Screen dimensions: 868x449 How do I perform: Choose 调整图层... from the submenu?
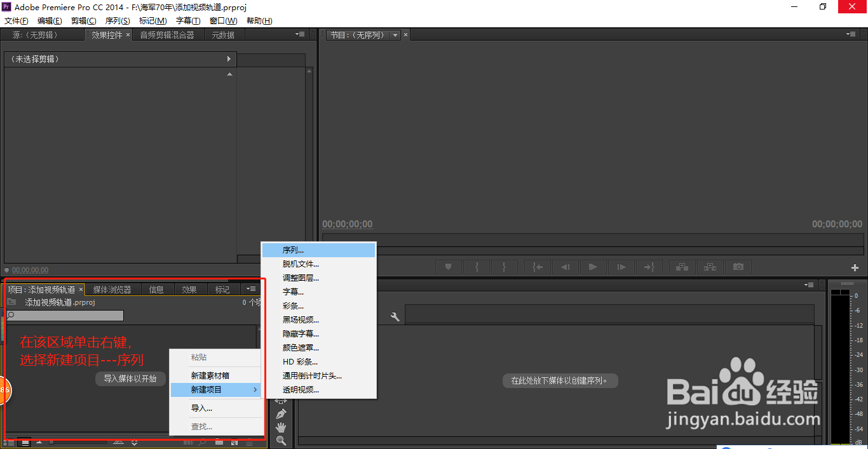coord(319,278)
